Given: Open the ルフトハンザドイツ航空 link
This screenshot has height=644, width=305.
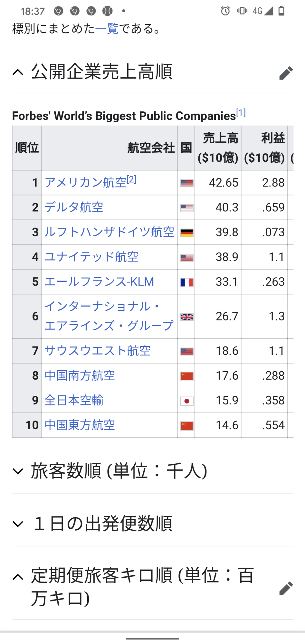Looking at the screenshot, I should click(109, 232).
